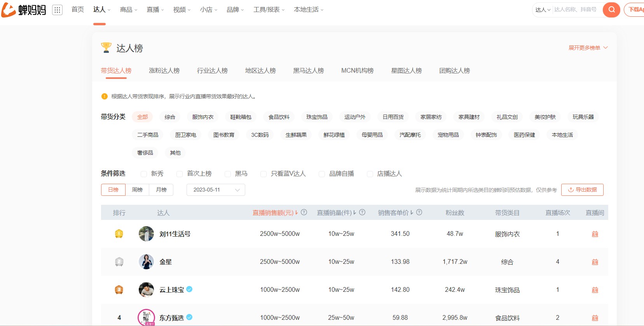This screenshot has height=326, width=644.
Task: Open live room icon for 东方甄选
Action: [595, 318]
